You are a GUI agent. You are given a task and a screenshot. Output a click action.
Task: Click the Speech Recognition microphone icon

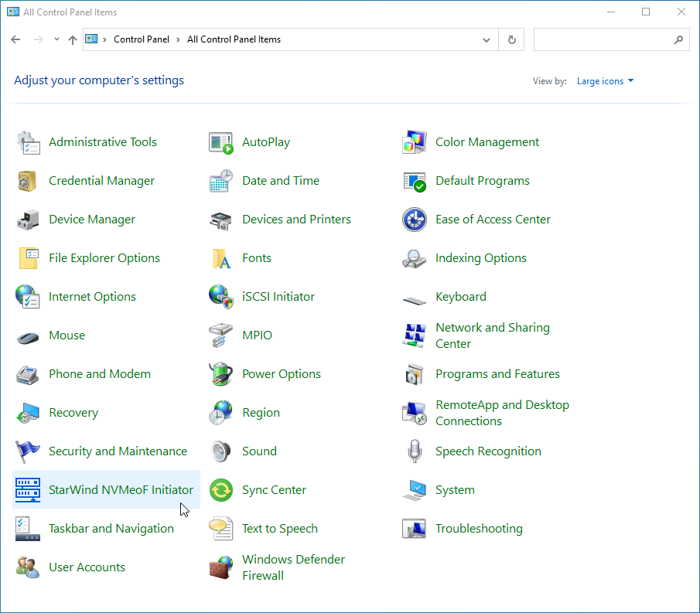(415, 451)
